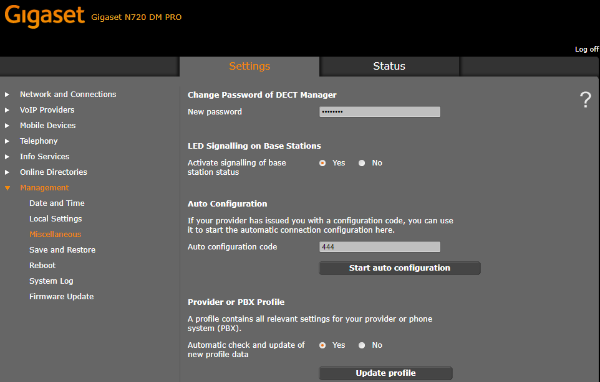The width and height of the screenshot is (600, 382).
Task: Click the Provider or PBX Profile heading
Action: tap(236, 302)
